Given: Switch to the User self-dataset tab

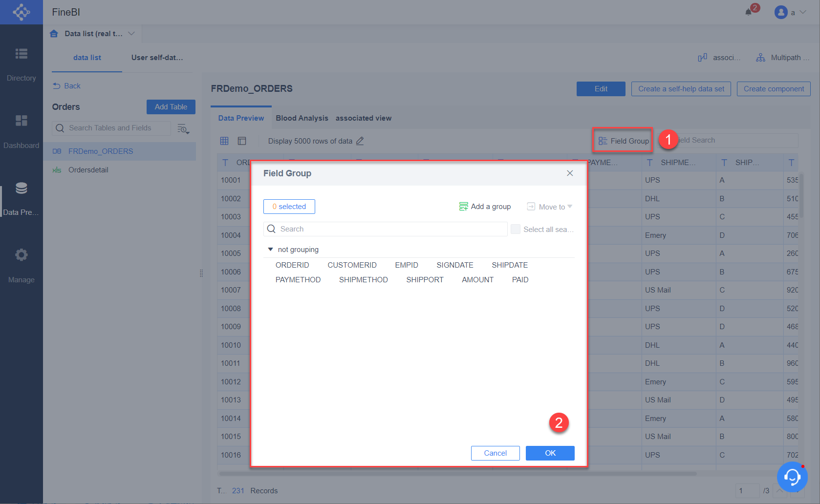Looking at the screenshot, I should (x=157, y=58).
